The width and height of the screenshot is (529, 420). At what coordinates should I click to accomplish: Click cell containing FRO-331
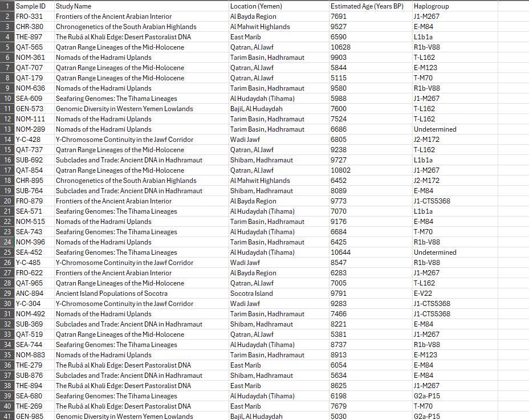pyautogui.click(x=34, y=17)
